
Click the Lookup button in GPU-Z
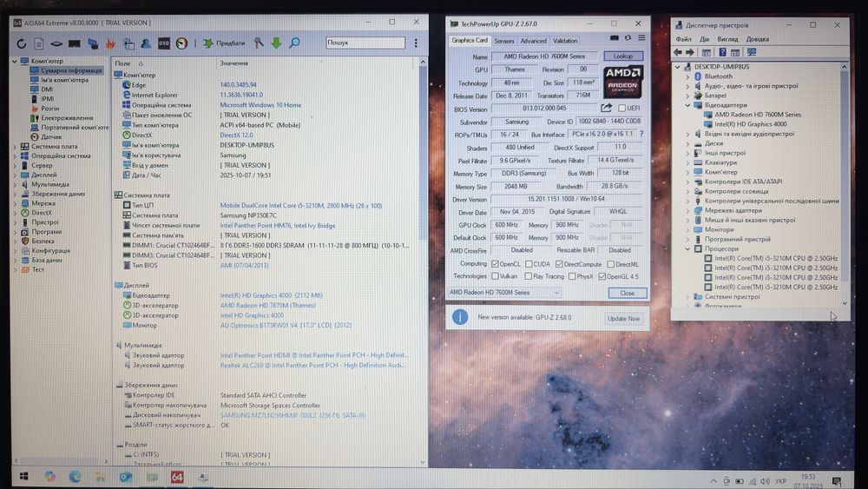pos(622,56)
